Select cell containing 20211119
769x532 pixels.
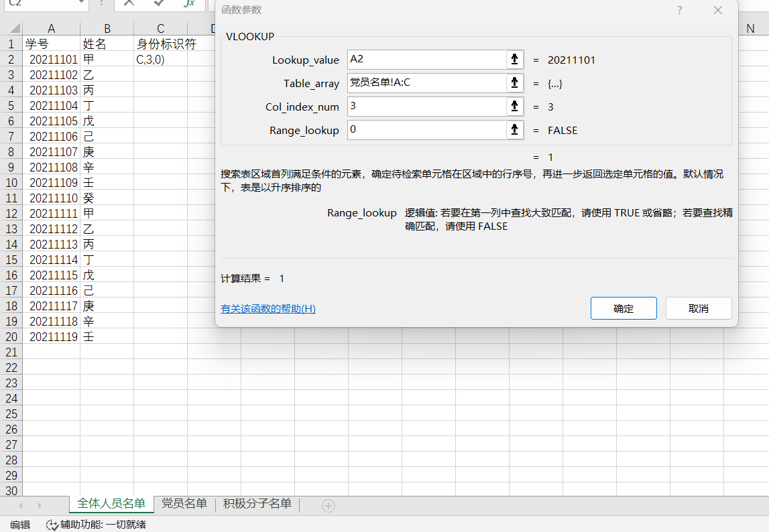pyautogui.click(x=51, y=337)
